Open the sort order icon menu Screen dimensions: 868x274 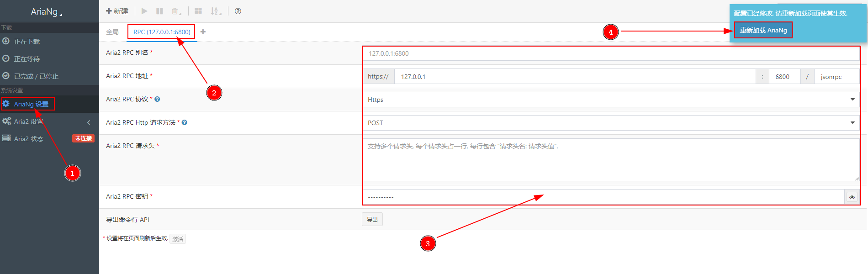[x=215, y=11]
